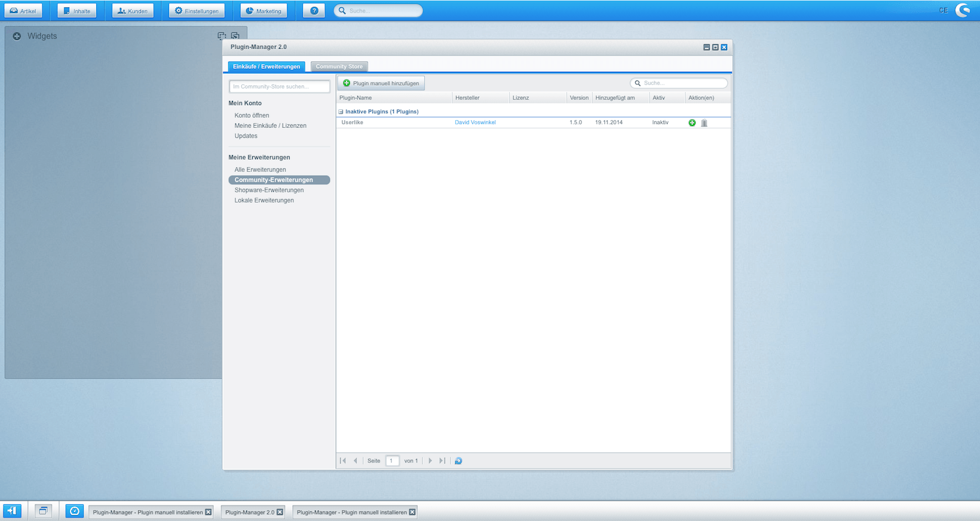The height and width of the screenshot is (521, 980).
Task: Sort by the Version column
Action: (x=579, y=97)
